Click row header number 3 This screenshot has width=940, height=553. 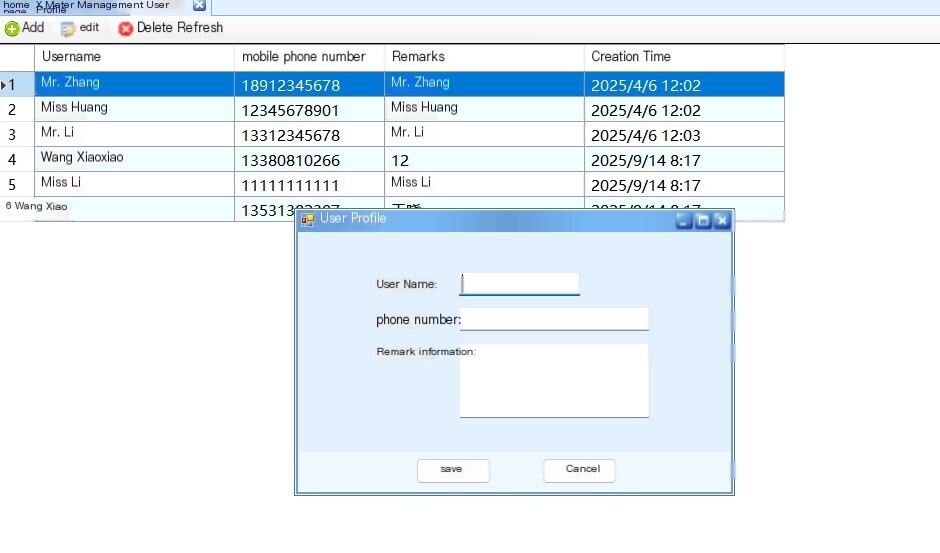(x=17, y=134)
